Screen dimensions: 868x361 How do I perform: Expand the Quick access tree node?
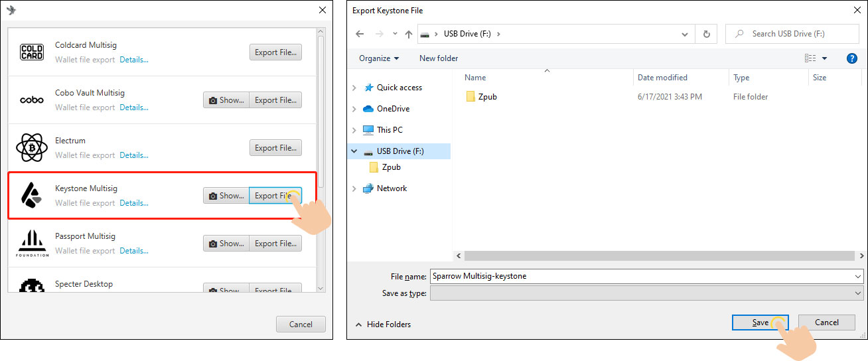tap(354, 88)
